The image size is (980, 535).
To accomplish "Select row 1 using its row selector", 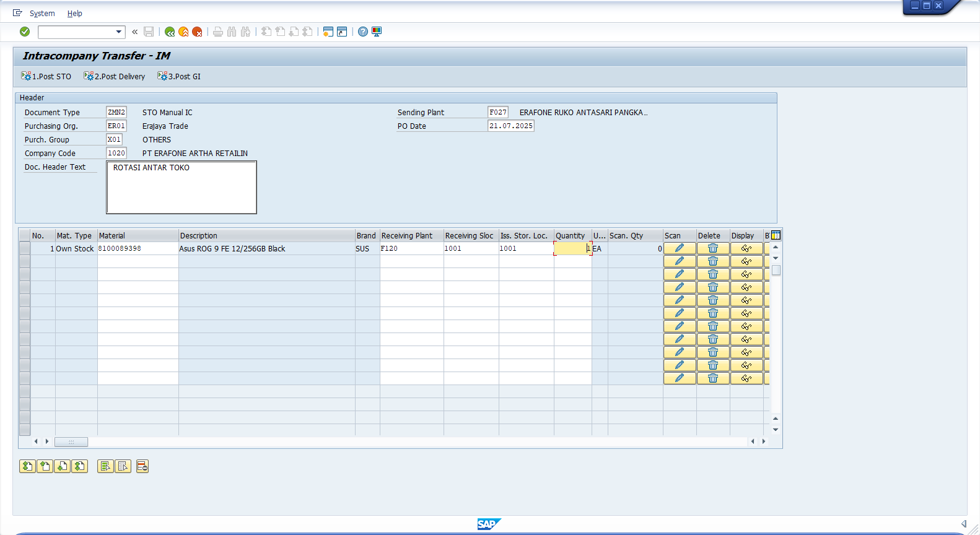I will pyautogui.click(x=25, y=248).
